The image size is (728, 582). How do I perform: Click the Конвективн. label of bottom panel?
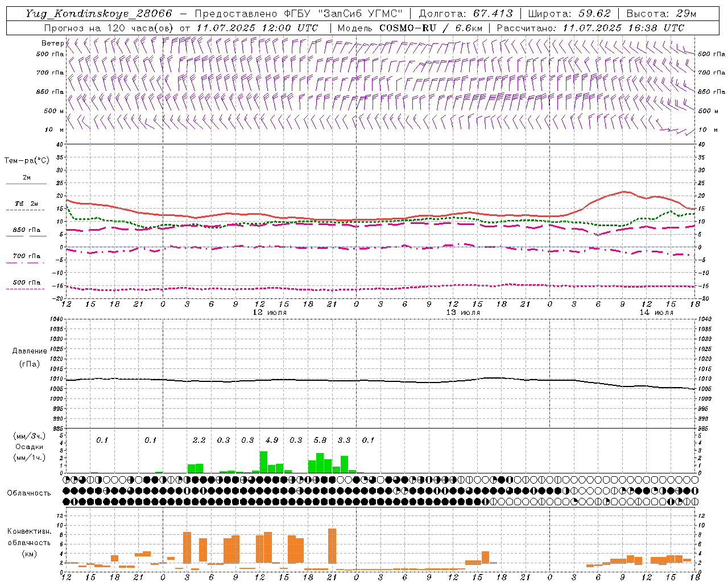tap(29, 531)
